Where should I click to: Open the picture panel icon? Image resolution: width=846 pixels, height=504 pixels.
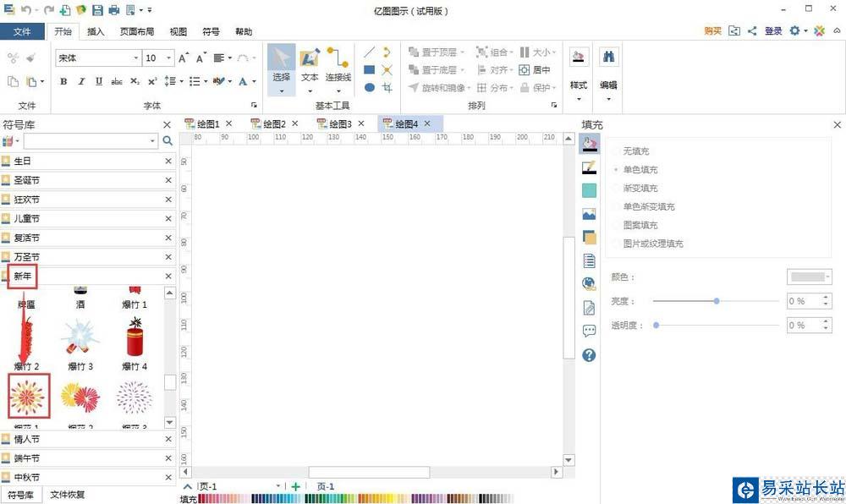(589, 214)
